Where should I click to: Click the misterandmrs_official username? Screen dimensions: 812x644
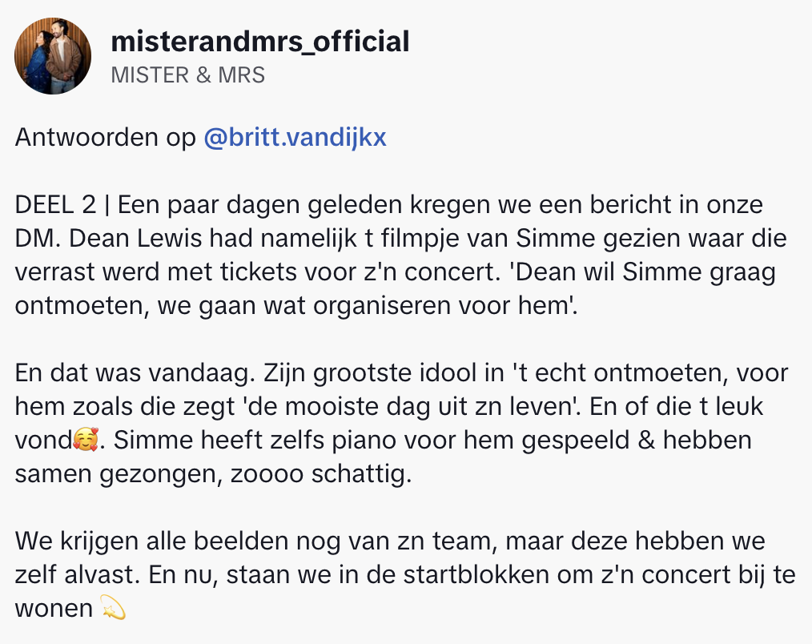[x=259, y=41]
